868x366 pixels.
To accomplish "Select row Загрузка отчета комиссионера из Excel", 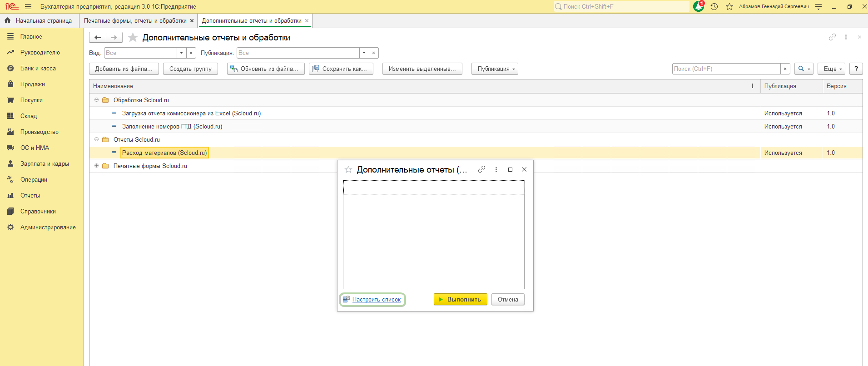I will [x=476, y=113].
